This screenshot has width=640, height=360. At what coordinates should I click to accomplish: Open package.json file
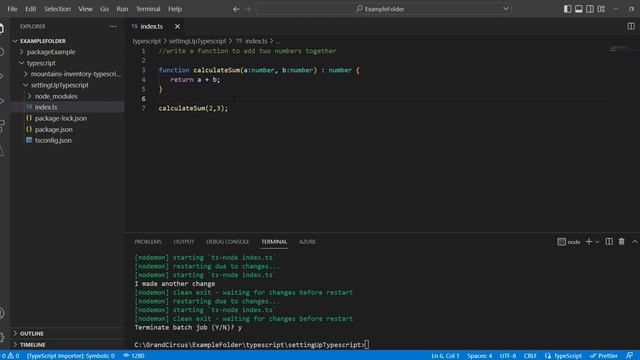tap(53, 129)
